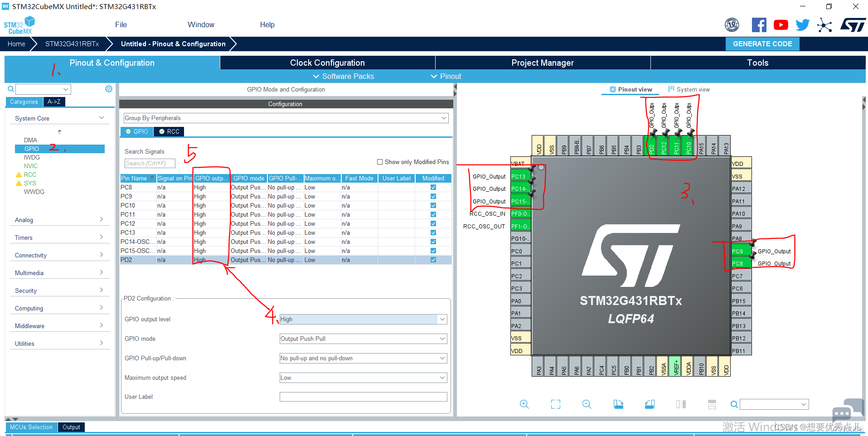Click the PC13 pin on the chip
This screenshot has width=868, height=436.
click(x=520, y=176)
